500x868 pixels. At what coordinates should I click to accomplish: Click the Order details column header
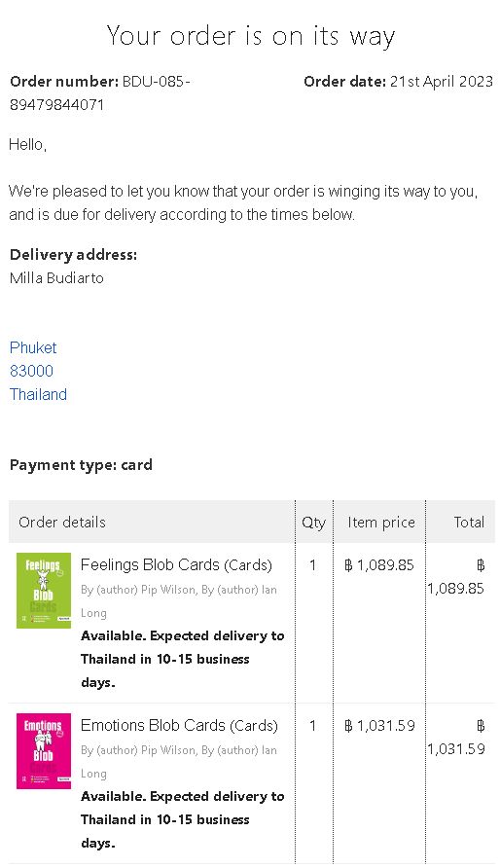pyautogui.click(x=62, y=522)
